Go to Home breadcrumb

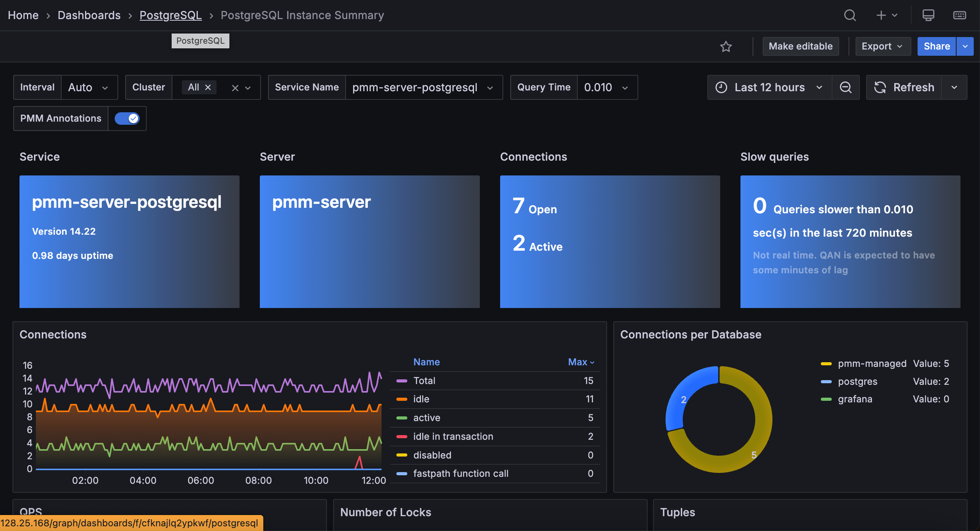[23, 15]
